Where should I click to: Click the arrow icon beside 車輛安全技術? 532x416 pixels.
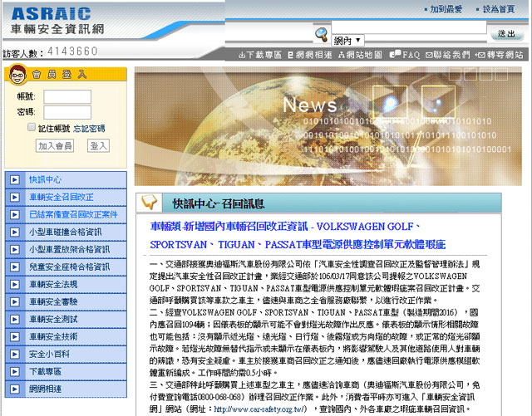15,336
